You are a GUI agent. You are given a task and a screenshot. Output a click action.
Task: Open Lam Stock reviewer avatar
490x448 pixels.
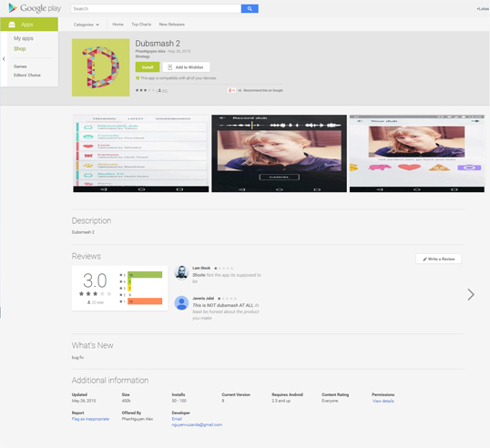point(181,272)
